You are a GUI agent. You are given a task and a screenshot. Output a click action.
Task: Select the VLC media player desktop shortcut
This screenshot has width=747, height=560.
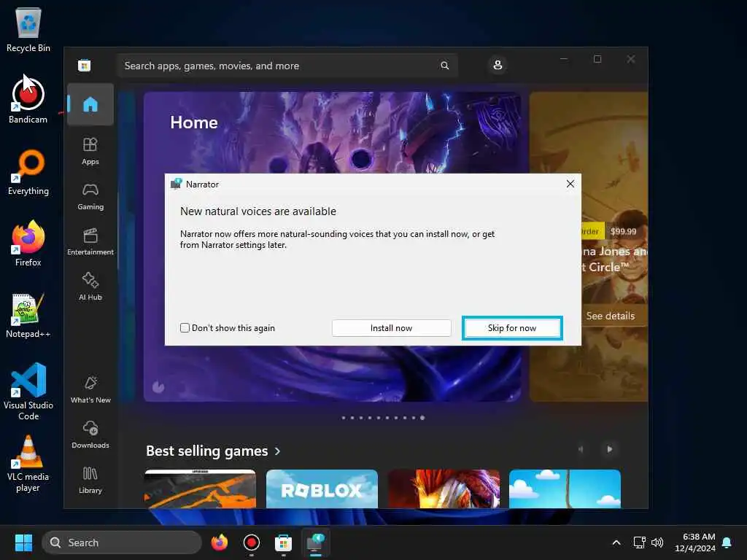(x=28, y=463)
